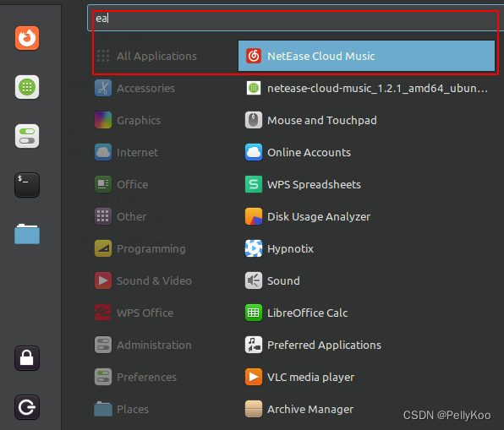504x430 pixels.
Task: Open the Places category
Action: click(x=133, y=410)
